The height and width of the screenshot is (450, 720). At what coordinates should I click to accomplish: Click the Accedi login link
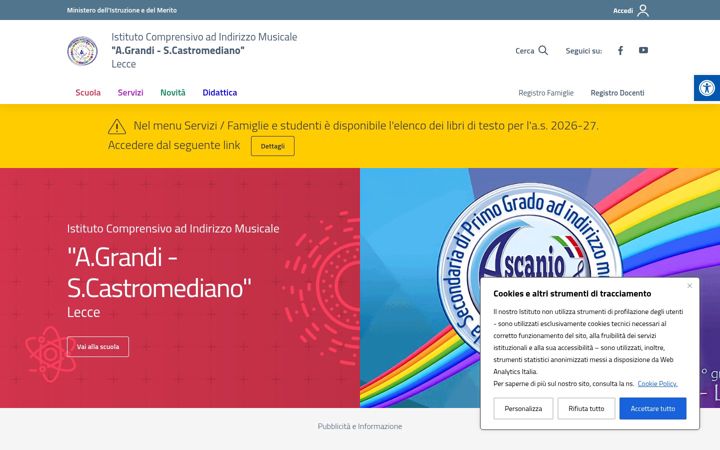click(623, 11)
